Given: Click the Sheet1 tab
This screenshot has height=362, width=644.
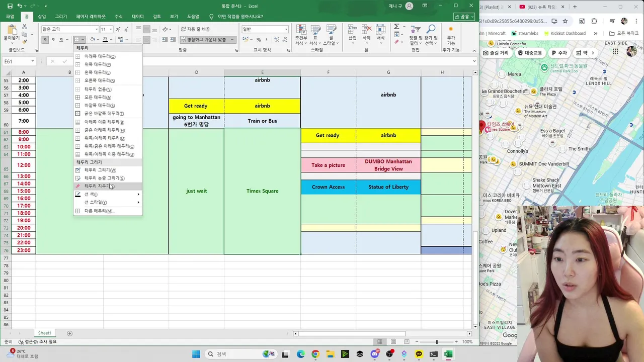Looking at the screenshot, I should click(45, 333).
